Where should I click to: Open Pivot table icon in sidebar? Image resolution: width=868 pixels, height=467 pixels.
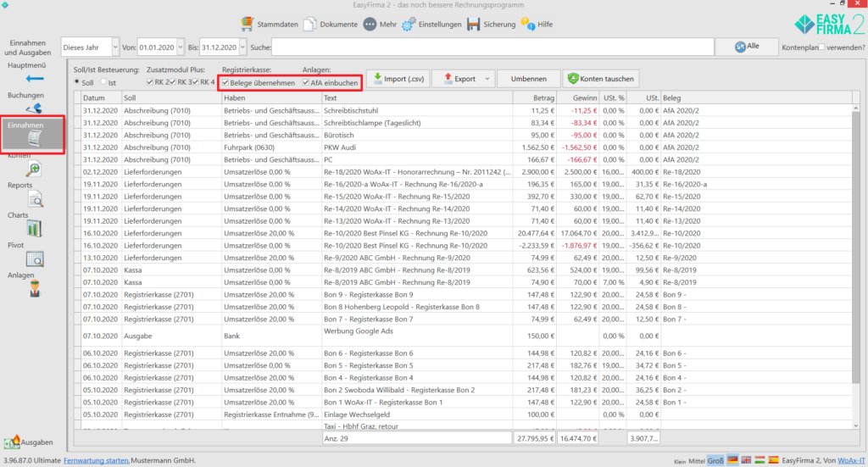pyautogui.click(x=35, y=259)
